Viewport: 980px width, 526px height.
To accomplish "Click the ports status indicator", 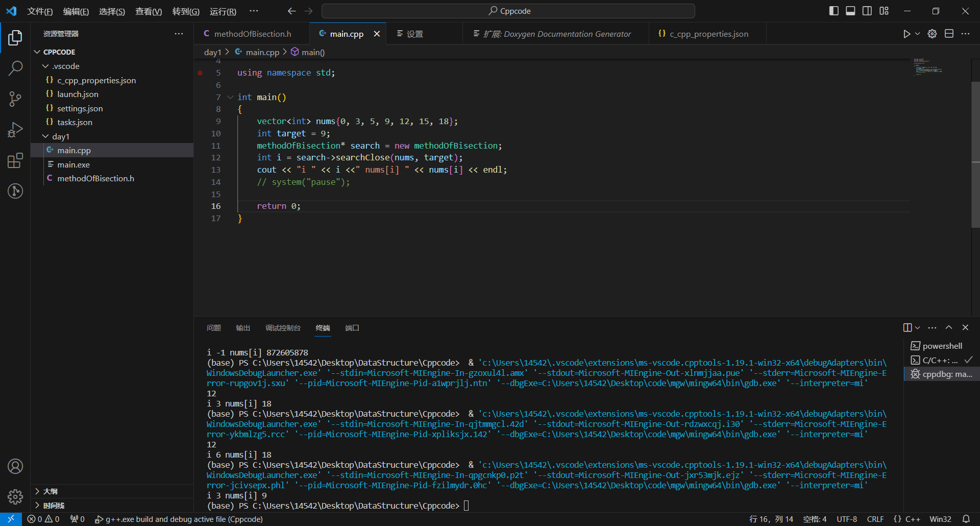I will tap(77, 519).
